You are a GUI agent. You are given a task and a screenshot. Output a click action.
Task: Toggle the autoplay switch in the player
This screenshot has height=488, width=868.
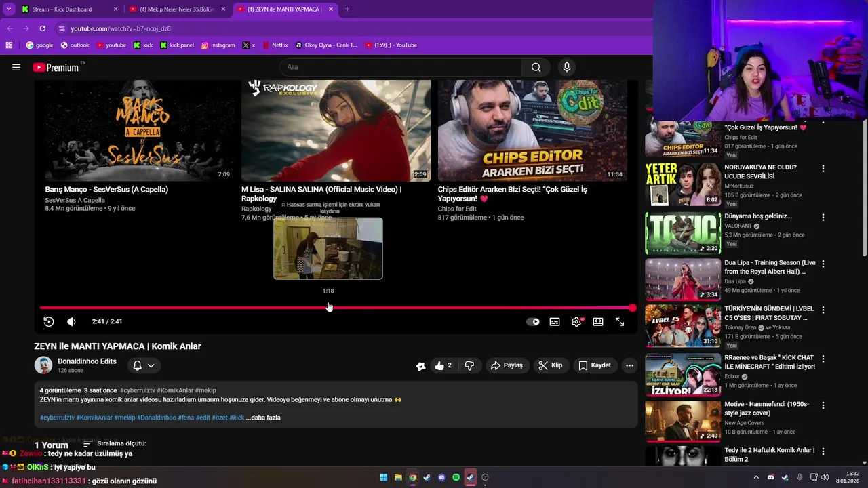click(533, 322)
